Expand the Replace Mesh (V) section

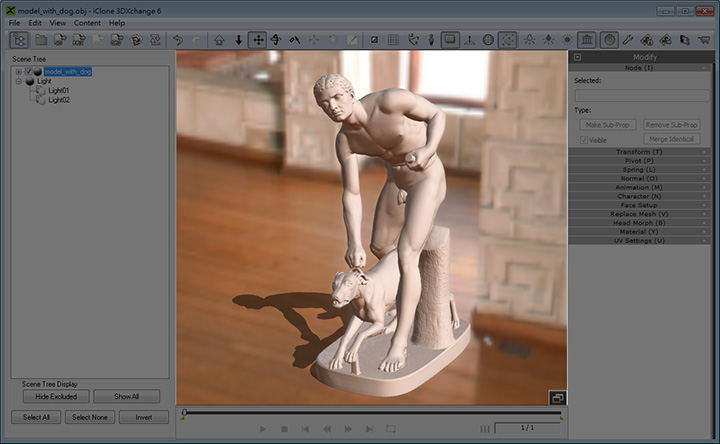639,214
